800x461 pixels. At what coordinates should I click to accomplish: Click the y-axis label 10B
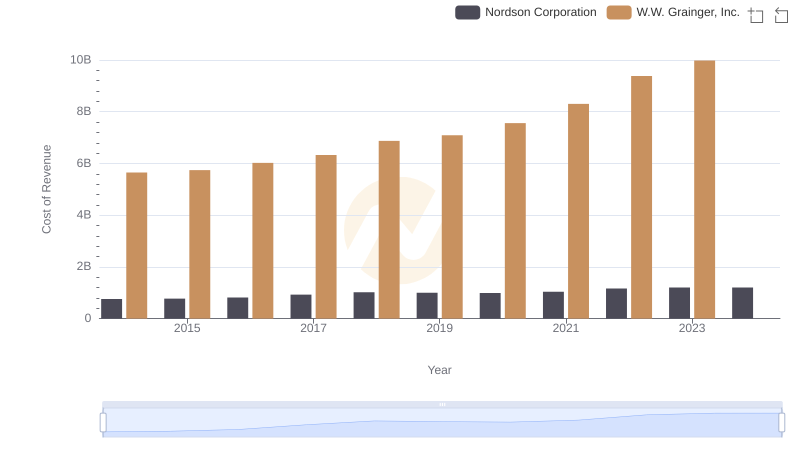[81, 60]
